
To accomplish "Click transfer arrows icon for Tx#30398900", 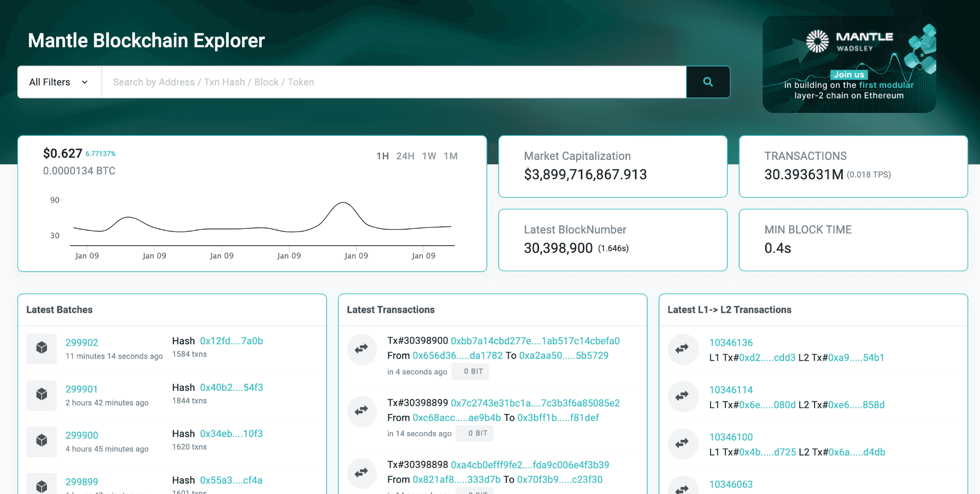I will (362, 349).
